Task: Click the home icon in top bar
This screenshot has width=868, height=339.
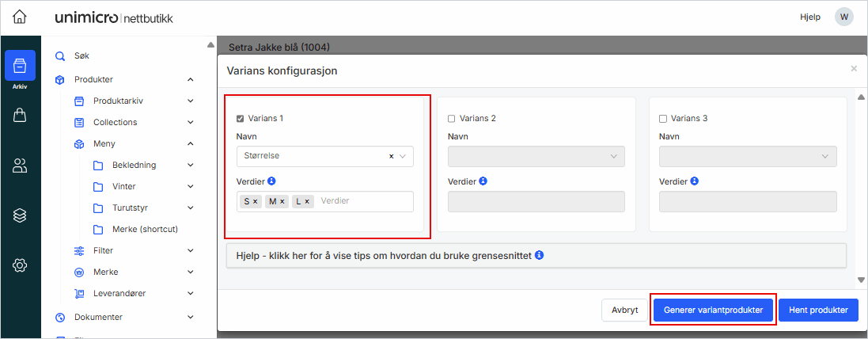Action: [20, 17]
